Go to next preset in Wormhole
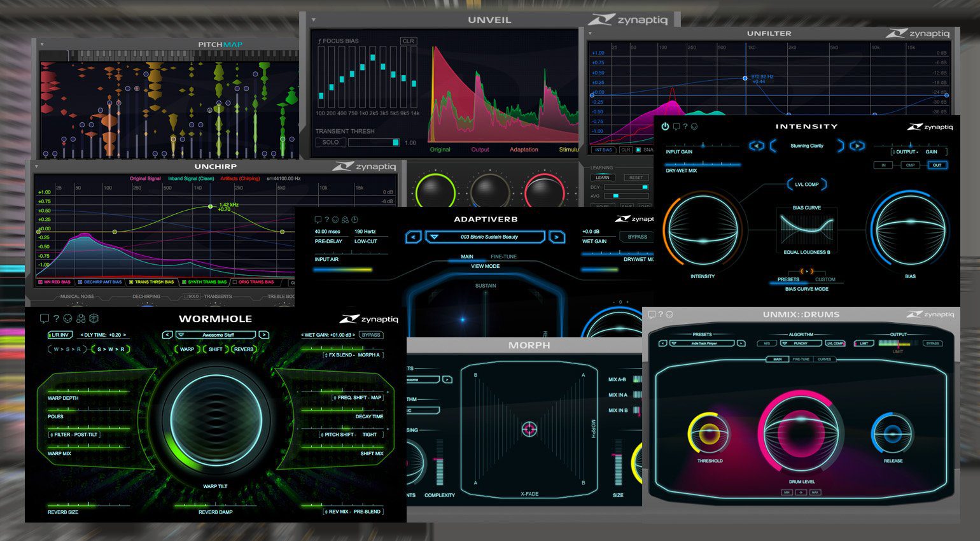 click(263, 335)
